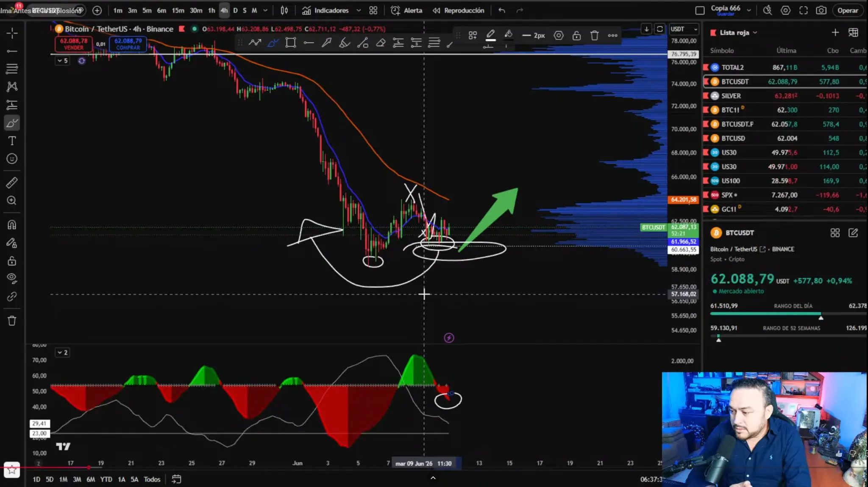This screenshot has height=487, width=868.
Task: Create an Alerta
Action: click(x=406, y=10)
